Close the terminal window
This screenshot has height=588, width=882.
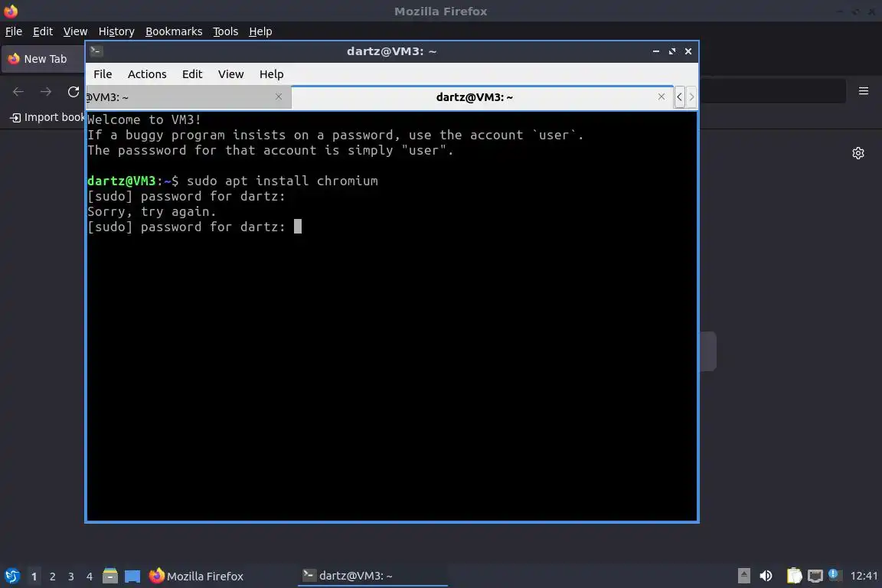688,51
